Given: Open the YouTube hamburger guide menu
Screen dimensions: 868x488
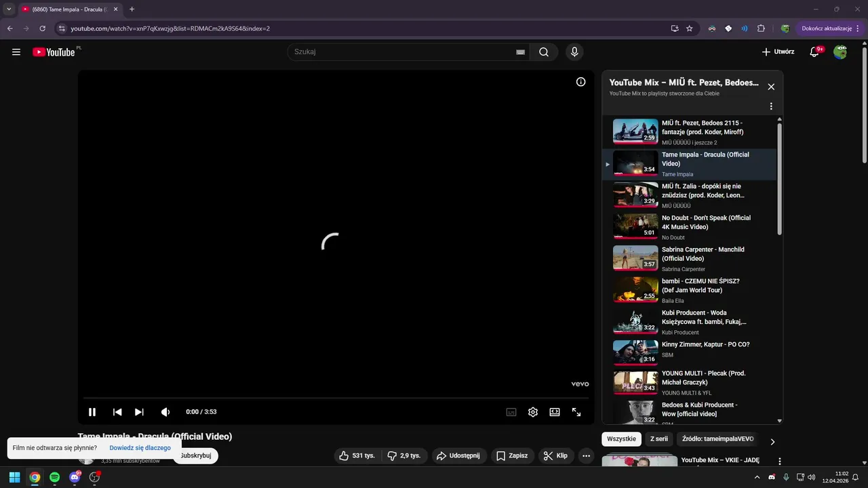Looking at the screenshot, I should [16, 52].
